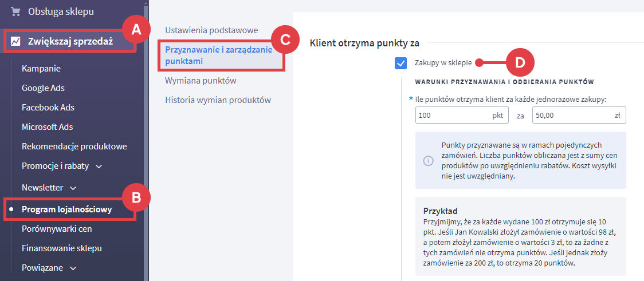Go to Google Ads in the sidebar
Screen dimensions: 644x281
coord(43,88)
